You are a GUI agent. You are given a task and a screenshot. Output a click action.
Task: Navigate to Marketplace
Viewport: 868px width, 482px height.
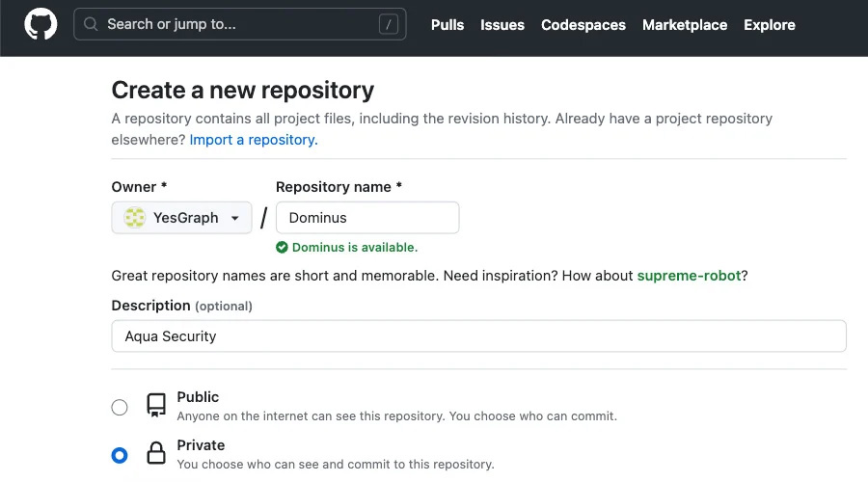[x=685, y=25]
